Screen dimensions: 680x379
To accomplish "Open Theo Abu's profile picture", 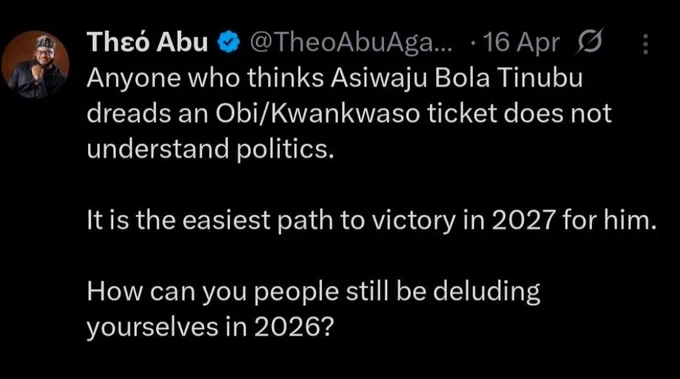I will (35, 64).
